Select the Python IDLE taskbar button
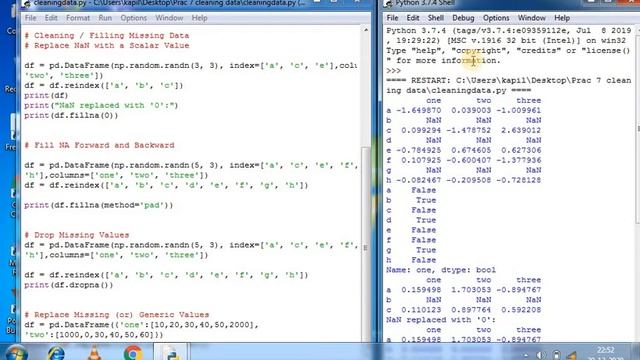 (x=171, y=353)
